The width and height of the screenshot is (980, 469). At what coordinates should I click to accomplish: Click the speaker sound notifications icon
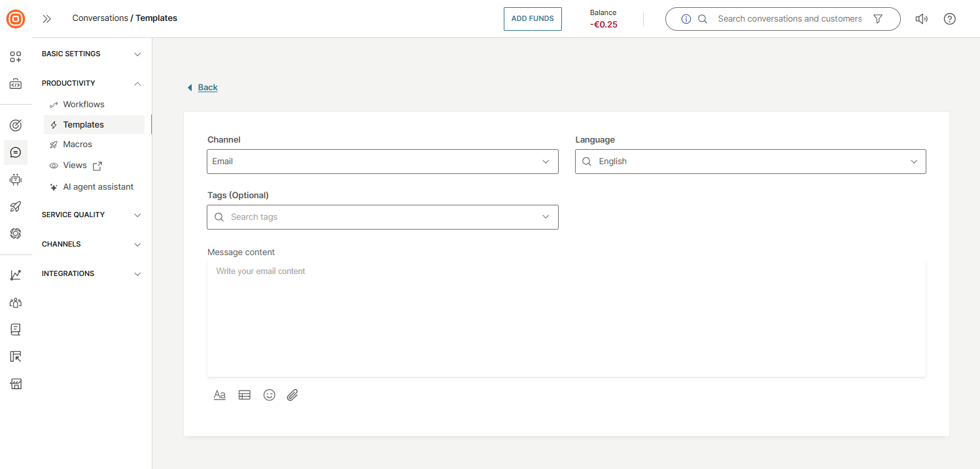tap(922, 19)
